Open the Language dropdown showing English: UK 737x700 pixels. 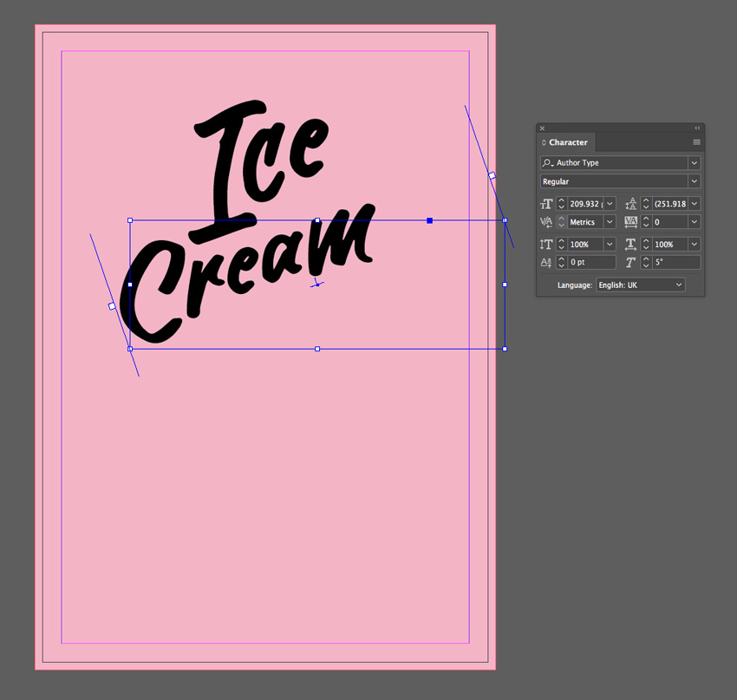click(678, 285)
